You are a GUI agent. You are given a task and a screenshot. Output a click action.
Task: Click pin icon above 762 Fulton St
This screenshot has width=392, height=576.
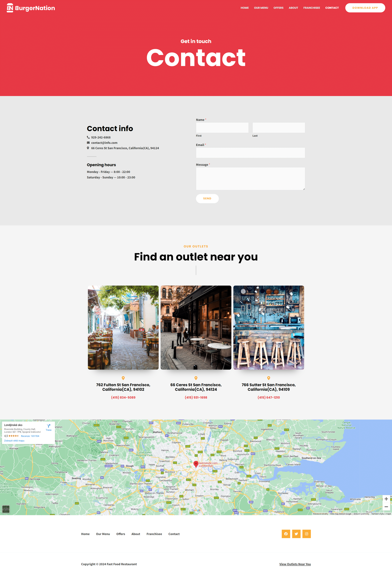tap(123, 378)
